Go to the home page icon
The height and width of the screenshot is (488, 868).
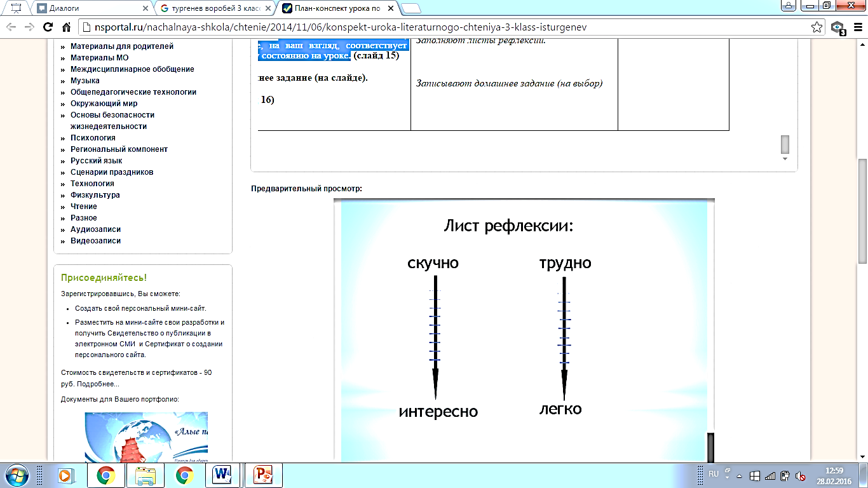66,27
